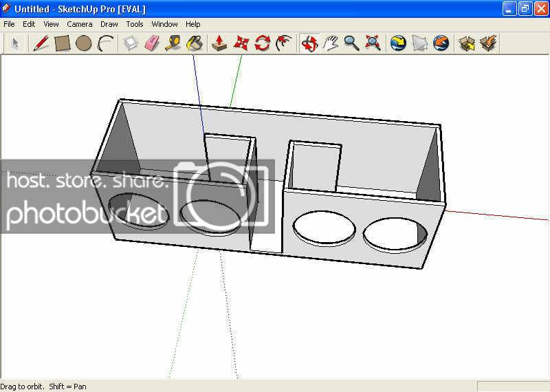Screen dimensions: 550x392
Task: Activate the pink Eraser tool
Action: click(x=152, y=43)
